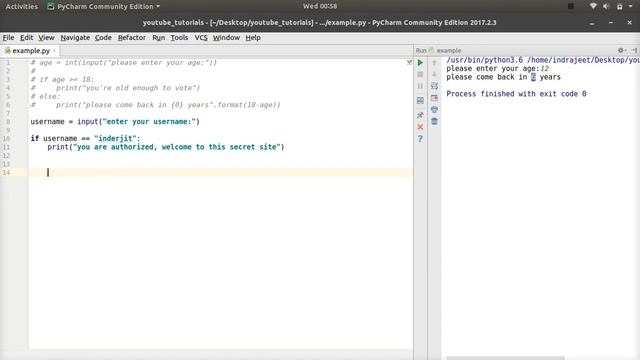
Task: Click the commented 'else:' line
Action: tap(45, 96)
